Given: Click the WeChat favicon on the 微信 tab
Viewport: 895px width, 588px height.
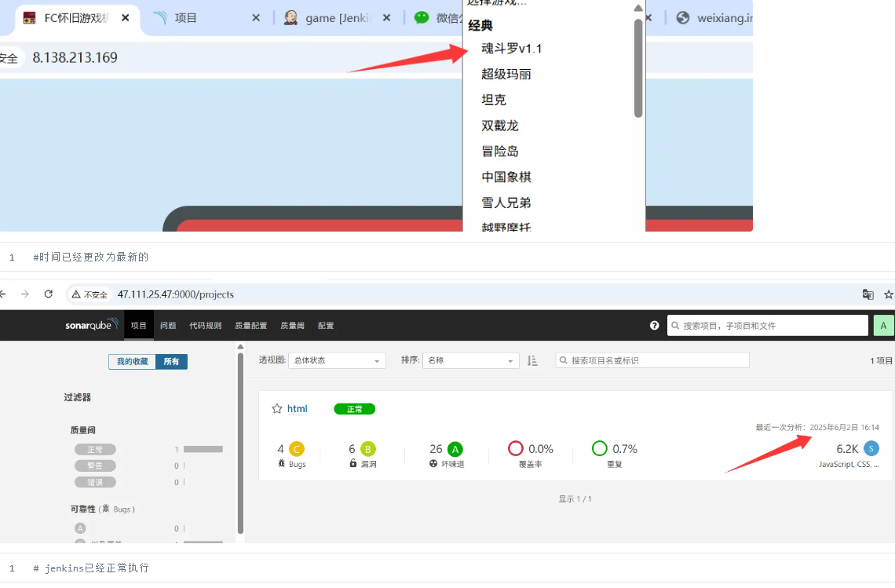Looking at the screenshot, I should pos(422,18).
